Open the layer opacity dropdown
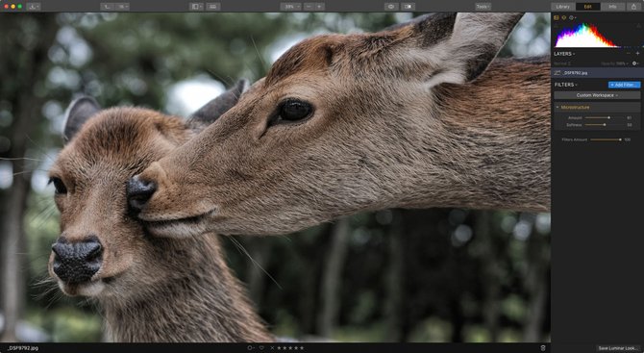644x353 pixels. pyautogui.click(x=615, y=63)
